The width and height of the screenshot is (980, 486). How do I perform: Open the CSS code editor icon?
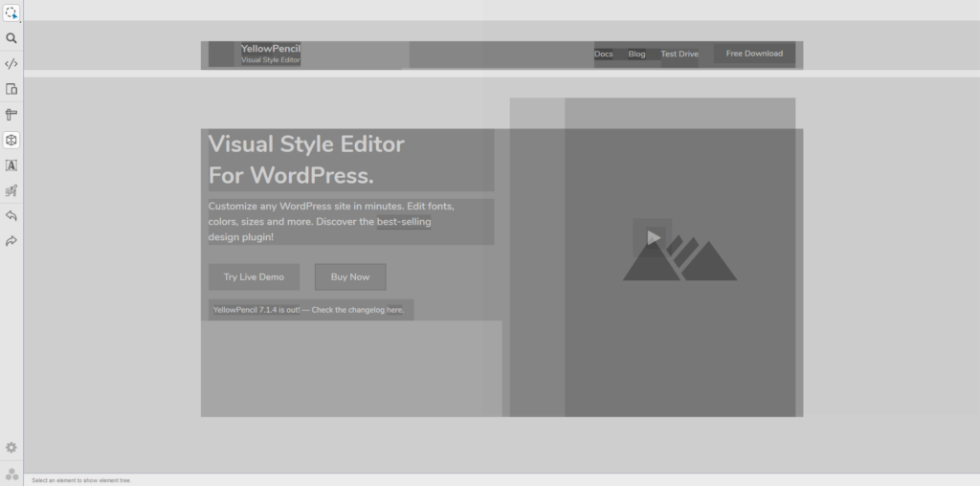click(11, 64)
